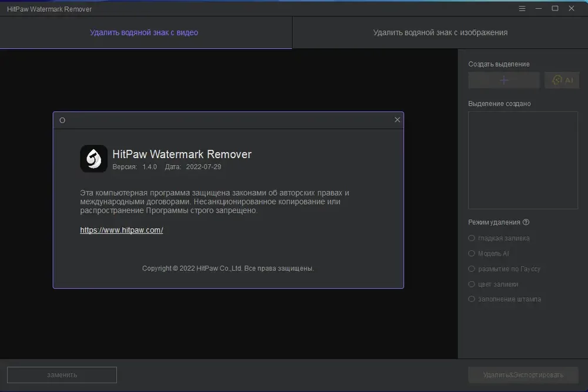588x392 pixels.
Task: Maximize the HitPaw window
Action: 555,9
